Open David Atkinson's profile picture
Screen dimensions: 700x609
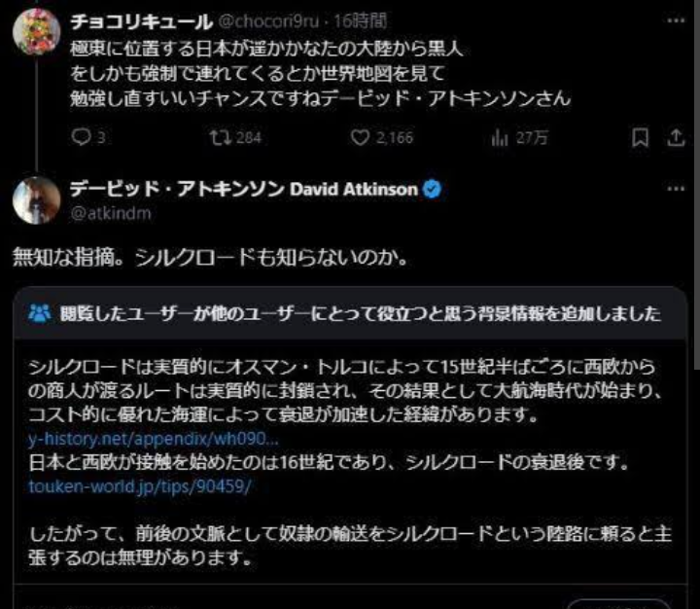pyautogui.click(x=37, y=200)
